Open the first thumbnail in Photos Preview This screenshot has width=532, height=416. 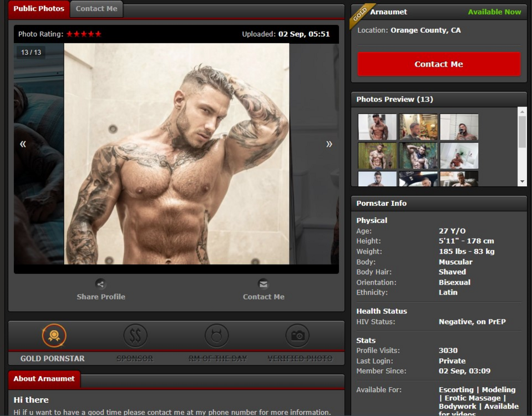click(x=377, y=127)
